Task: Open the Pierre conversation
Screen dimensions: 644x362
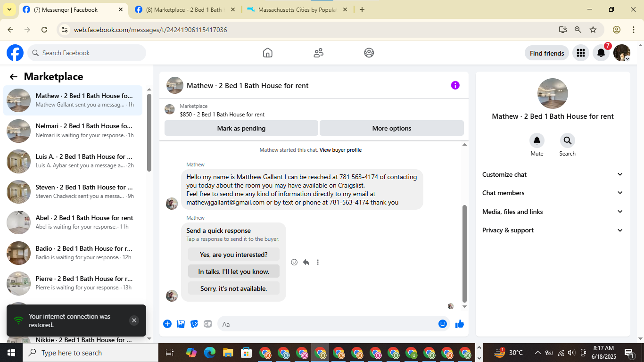Action: coord(73,283)
